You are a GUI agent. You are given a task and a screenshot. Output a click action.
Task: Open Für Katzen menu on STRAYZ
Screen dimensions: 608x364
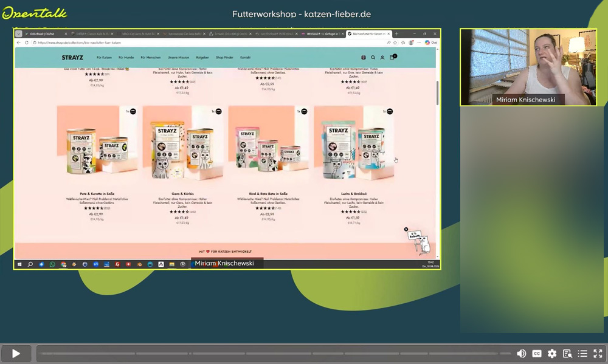tap(104, 57)
